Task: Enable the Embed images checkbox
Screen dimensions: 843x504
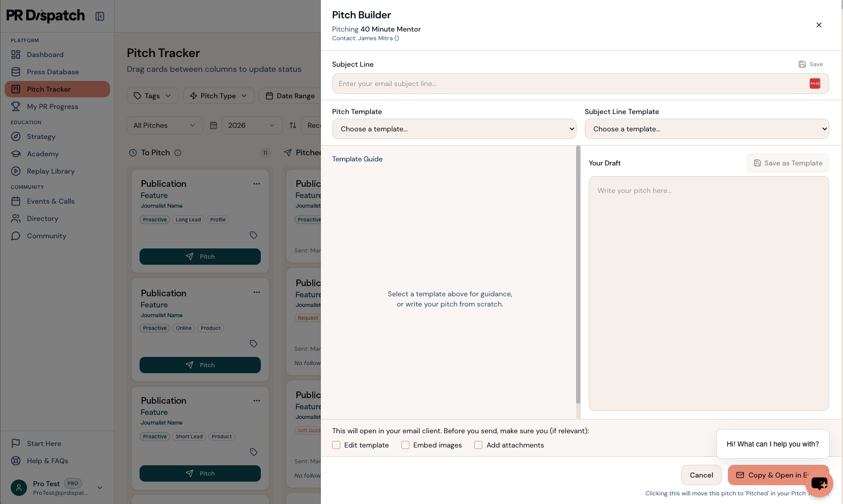Action: point(405,445)
